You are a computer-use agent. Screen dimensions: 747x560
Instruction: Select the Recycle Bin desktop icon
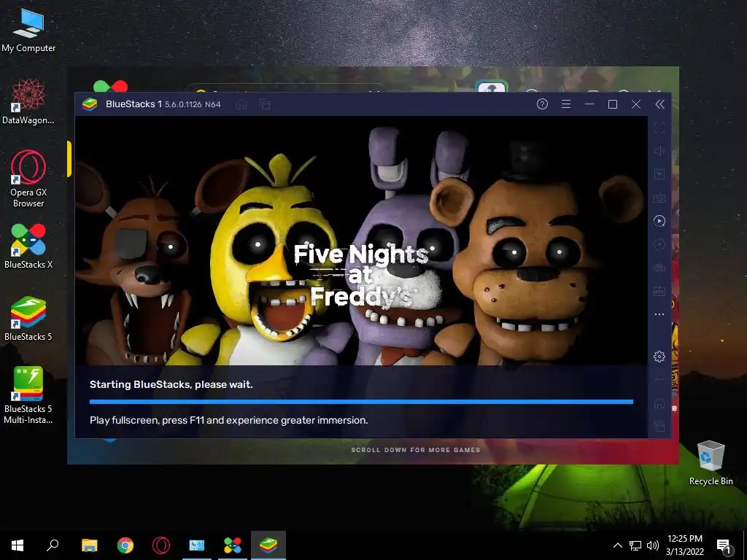(x=711, y=463)
